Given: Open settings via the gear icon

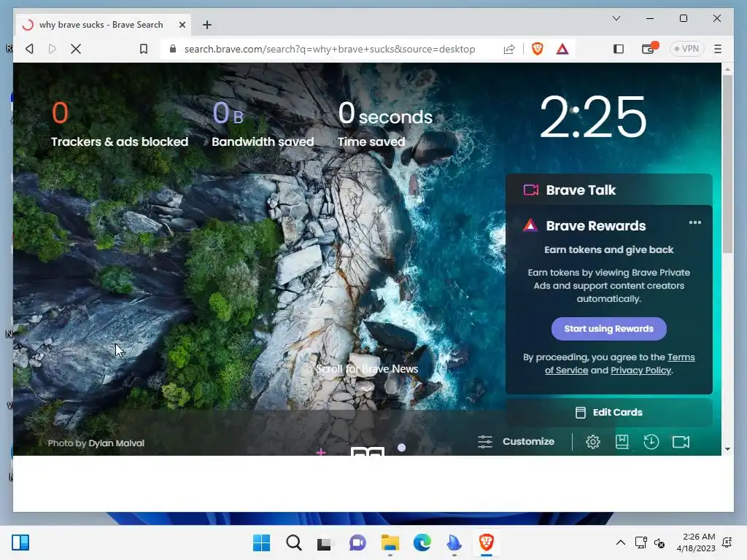Looking at the screenshot, I should click(x=592, y=442).
